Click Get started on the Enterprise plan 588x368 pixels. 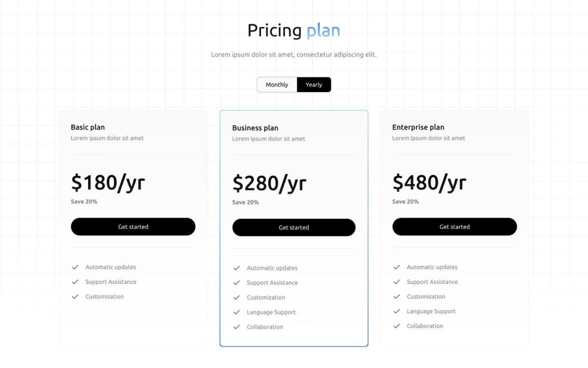pos(454,226)
